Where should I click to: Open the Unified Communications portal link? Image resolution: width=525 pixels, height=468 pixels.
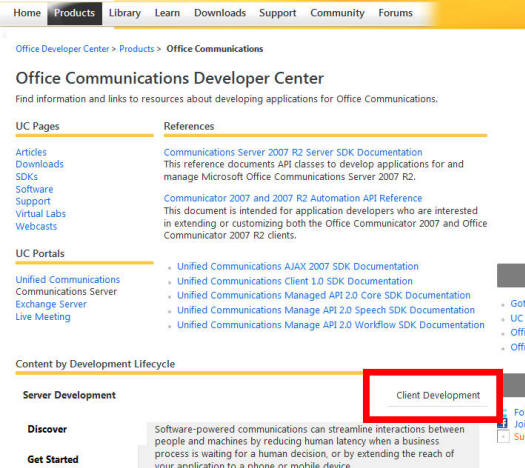click(x=68, y=279)
